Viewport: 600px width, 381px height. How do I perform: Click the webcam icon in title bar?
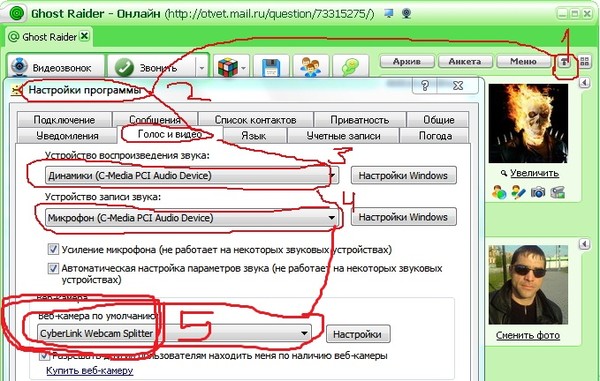406,14
